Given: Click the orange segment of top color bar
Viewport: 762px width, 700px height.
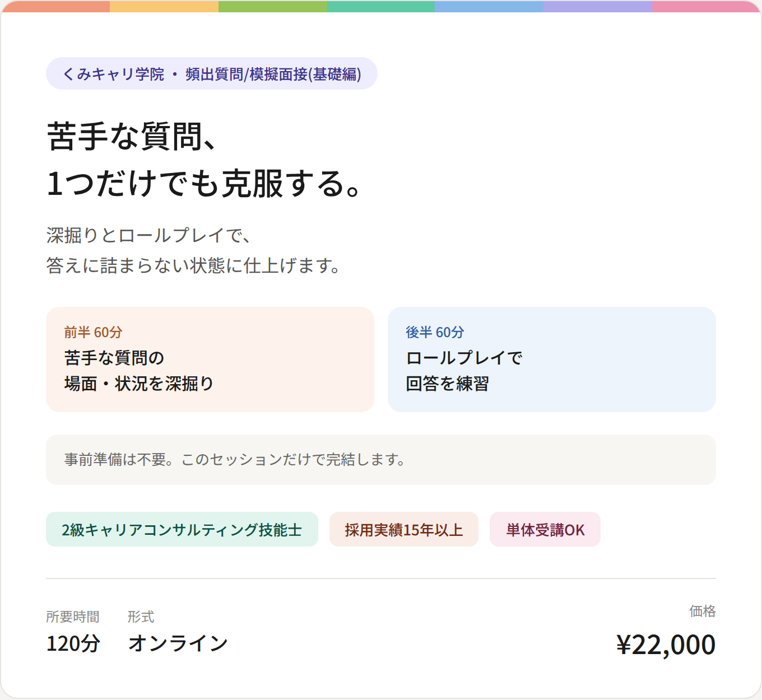Looking at the screenshot, I should (55, 6).
